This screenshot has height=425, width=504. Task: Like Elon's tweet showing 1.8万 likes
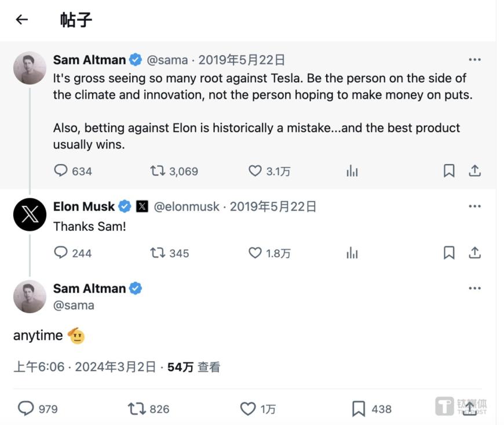255,253
